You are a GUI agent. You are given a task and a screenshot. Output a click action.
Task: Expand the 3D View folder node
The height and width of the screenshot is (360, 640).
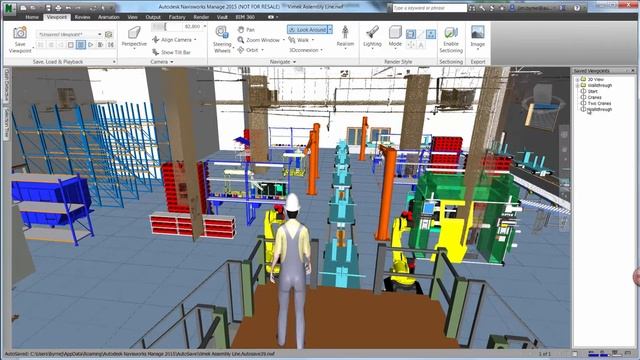click(577, 80)
